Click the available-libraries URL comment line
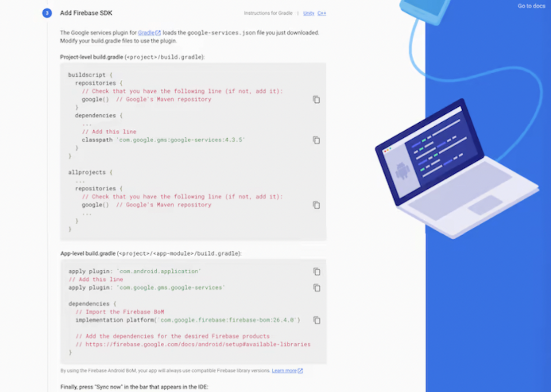 (x=193, y=344)
